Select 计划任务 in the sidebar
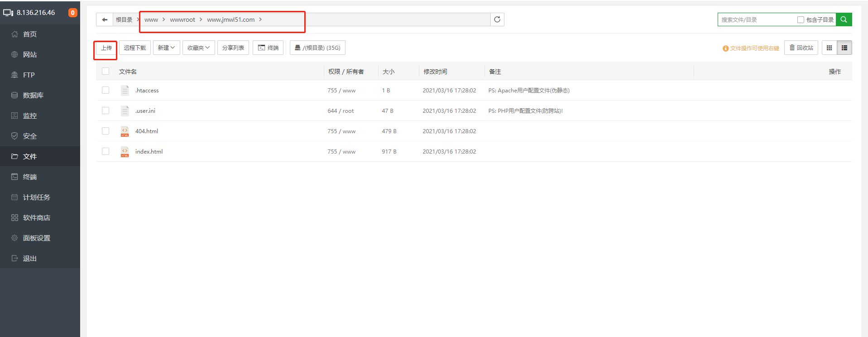 (x=40, y=197)
